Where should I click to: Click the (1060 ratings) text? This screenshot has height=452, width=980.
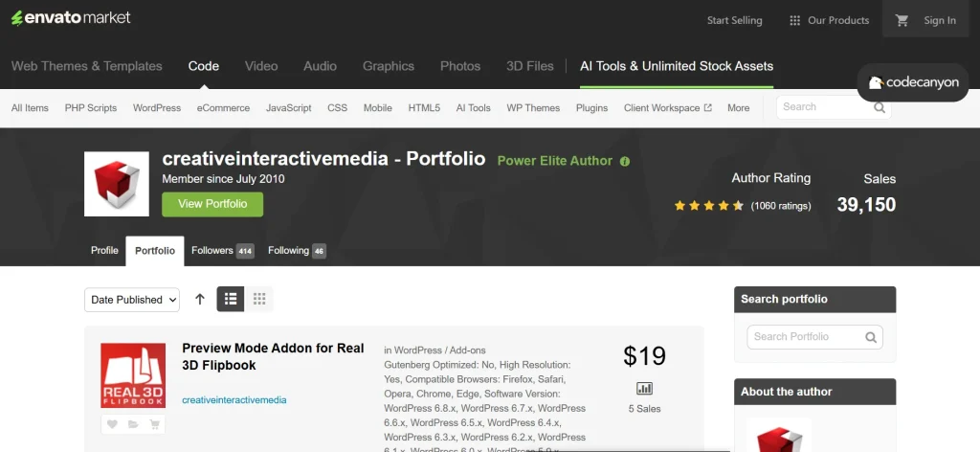[x=781, y=206]
